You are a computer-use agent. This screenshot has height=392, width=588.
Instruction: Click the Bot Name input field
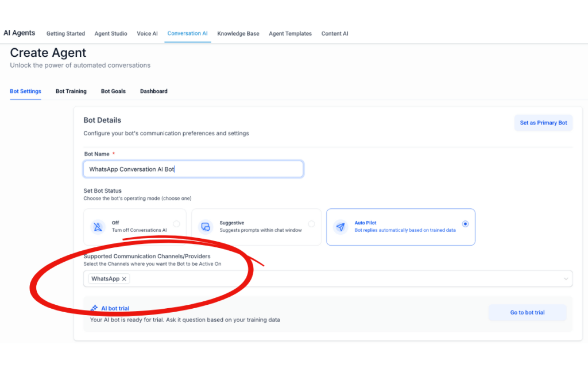coord(193,169)
